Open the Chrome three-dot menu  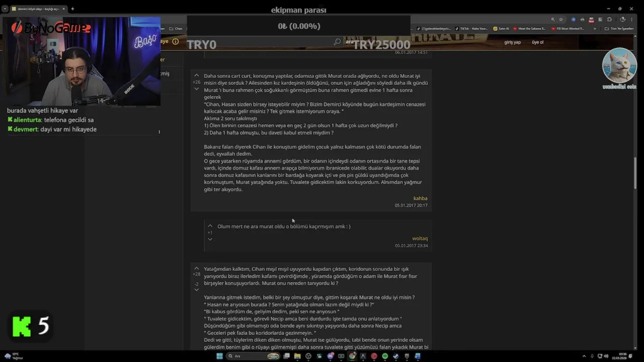tap(631, 20)
